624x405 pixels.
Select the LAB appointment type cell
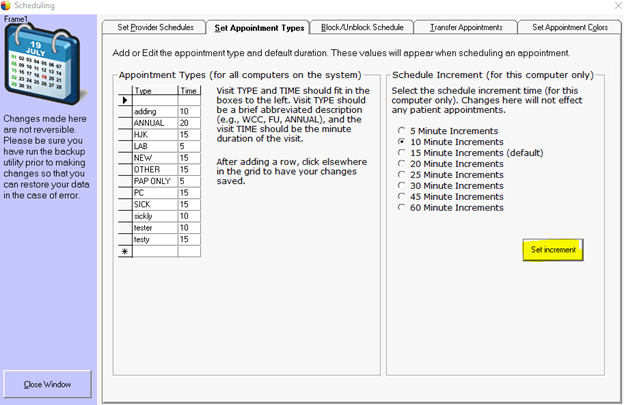pyautogui.click(x=155, y=146)
